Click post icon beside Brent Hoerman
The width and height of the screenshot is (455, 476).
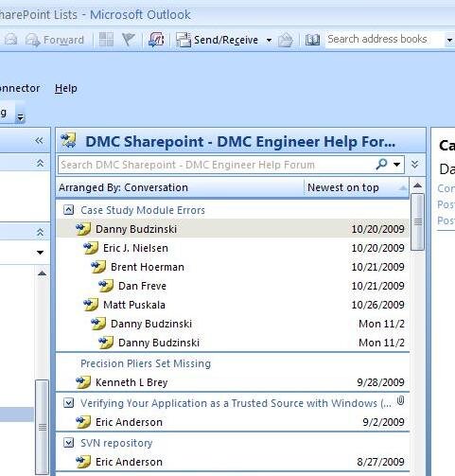pyautogui.click(x=98, y=267)
